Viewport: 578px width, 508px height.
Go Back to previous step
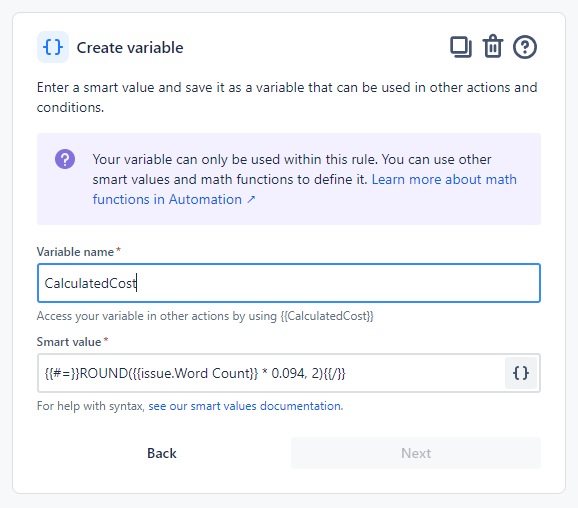(x=162, y=453)
